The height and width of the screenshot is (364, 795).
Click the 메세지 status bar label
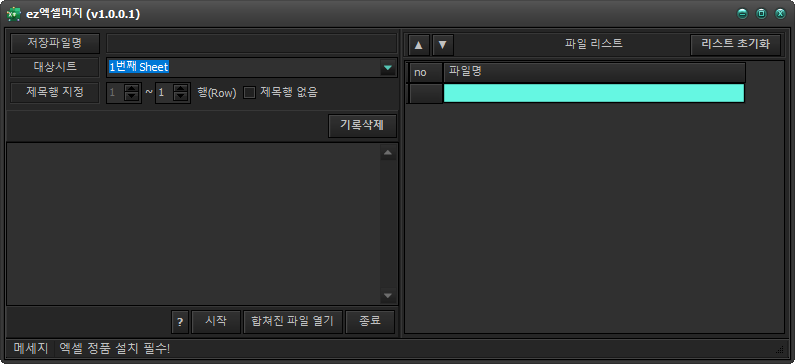[x=30, y=349]
